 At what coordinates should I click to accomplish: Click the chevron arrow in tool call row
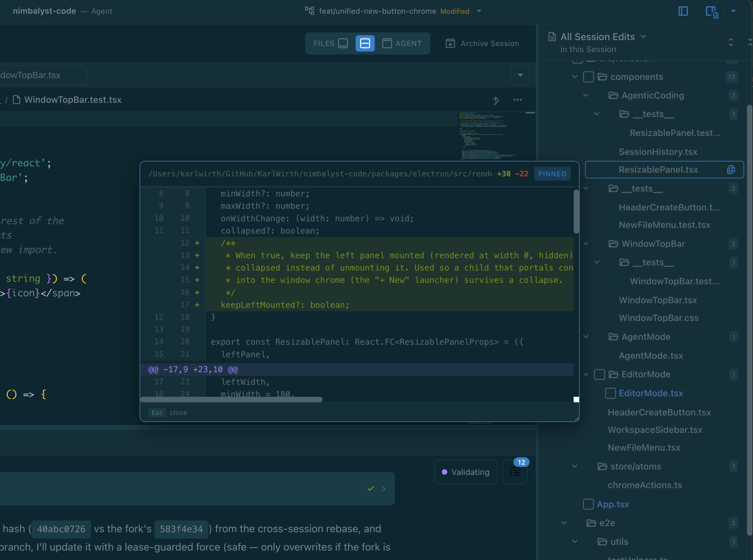tap(384, 488)
